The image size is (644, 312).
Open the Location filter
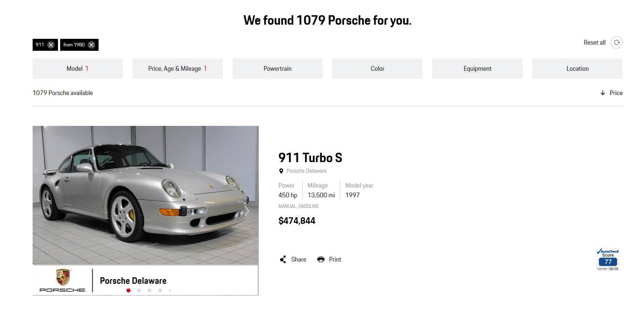(x=577, y=69)
